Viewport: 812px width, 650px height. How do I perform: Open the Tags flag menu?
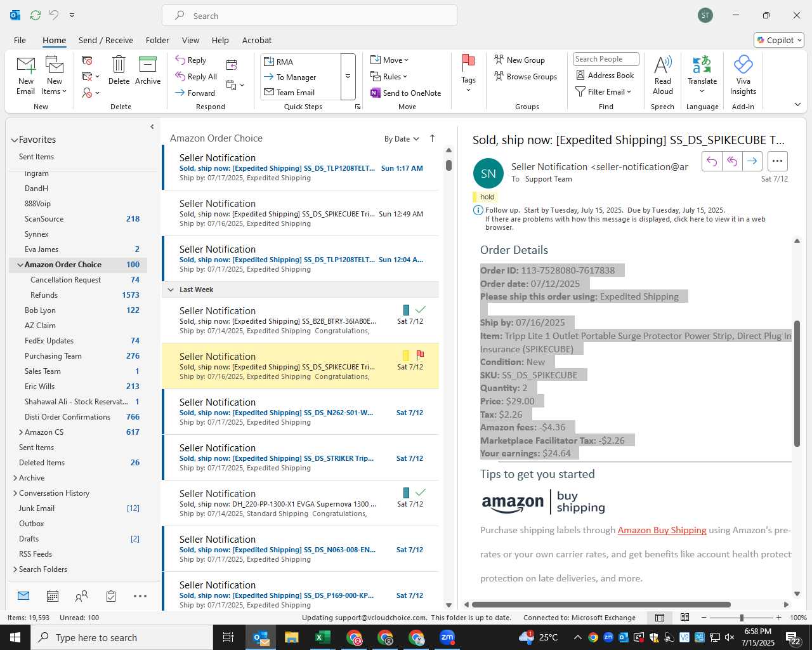[468, 73]
